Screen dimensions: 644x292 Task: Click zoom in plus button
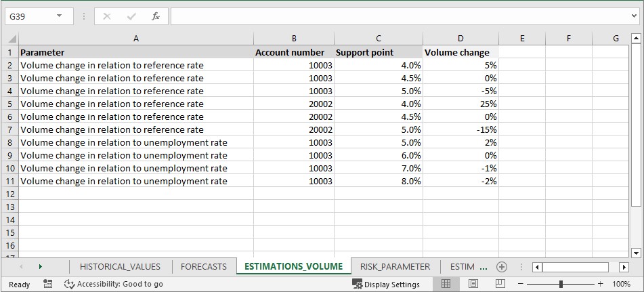600,284
